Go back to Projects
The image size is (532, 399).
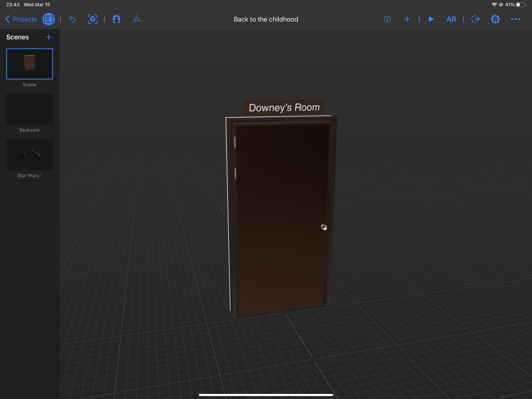pos(21,19)
